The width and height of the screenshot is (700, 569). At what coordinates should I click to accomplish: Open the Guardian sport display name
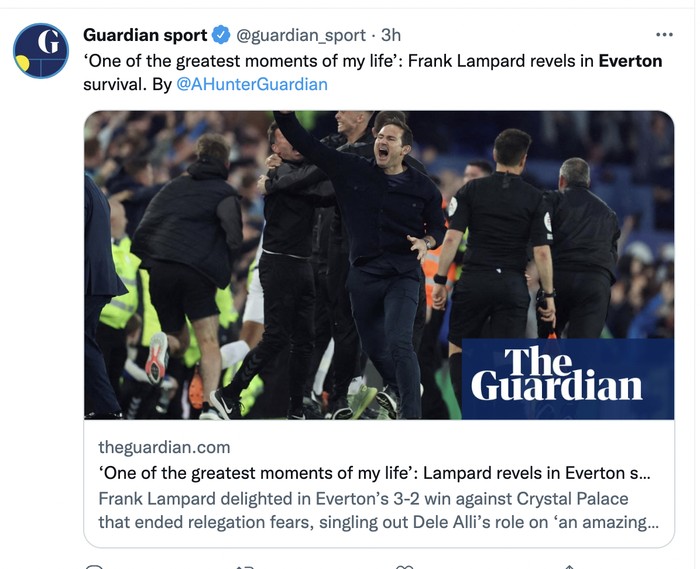(x=145, y=35)
